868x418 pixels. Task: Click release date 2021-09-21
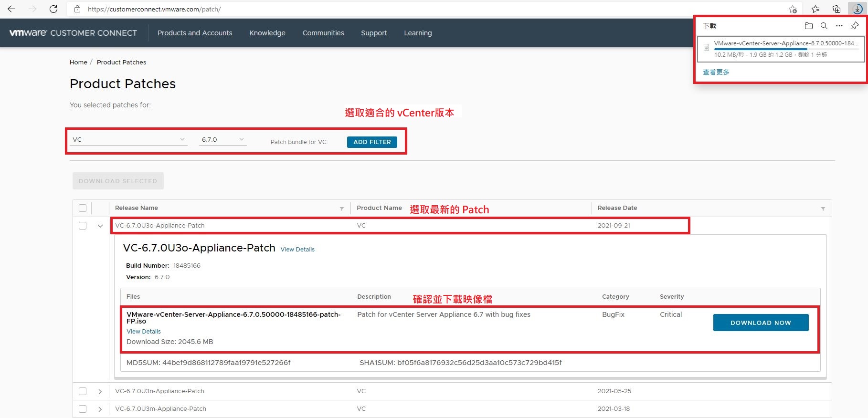pyautogui.click(x=614, y=226)
